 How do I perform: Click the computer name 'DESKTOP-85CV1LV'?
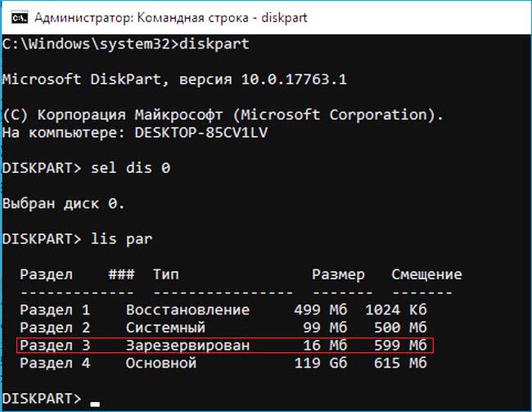pos(201,133)
